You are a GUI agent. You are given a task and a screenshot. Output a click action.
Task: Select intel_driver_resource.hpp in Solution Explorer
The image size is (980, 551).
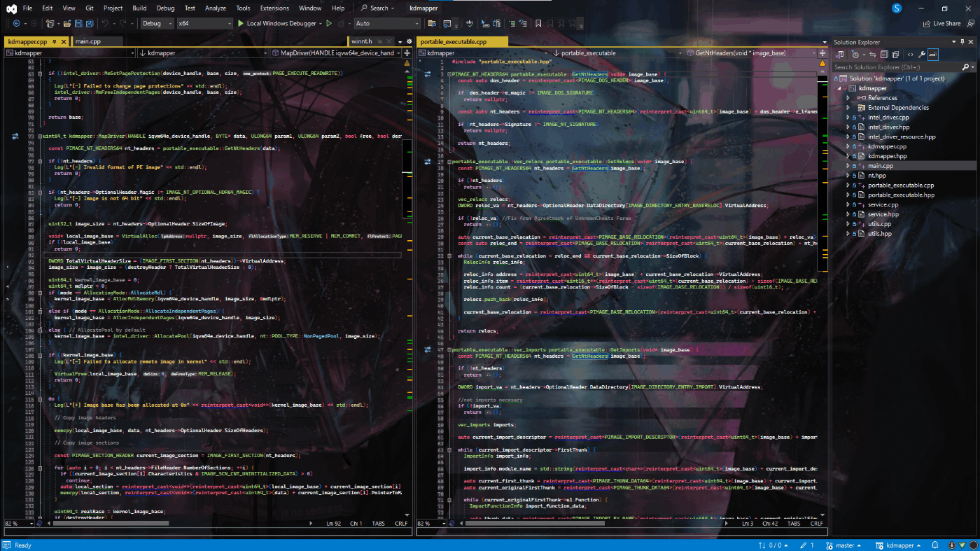[x=902, y=137]
